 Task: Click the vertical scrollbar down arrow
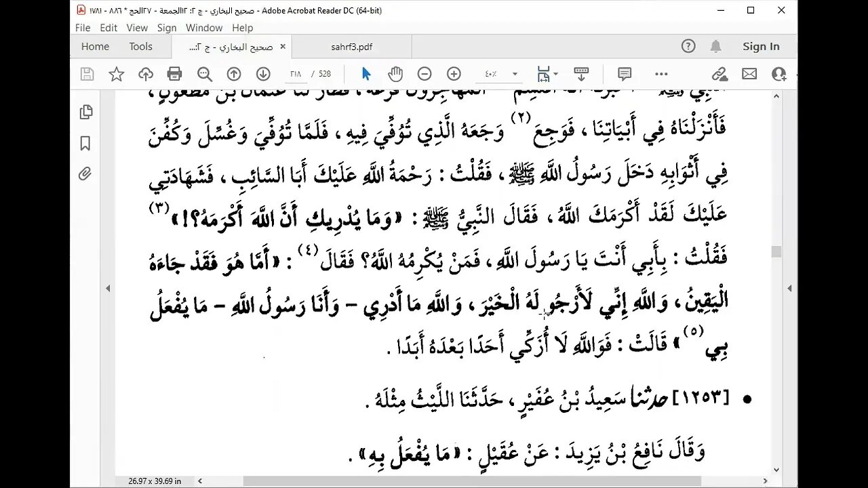[776, 470]
